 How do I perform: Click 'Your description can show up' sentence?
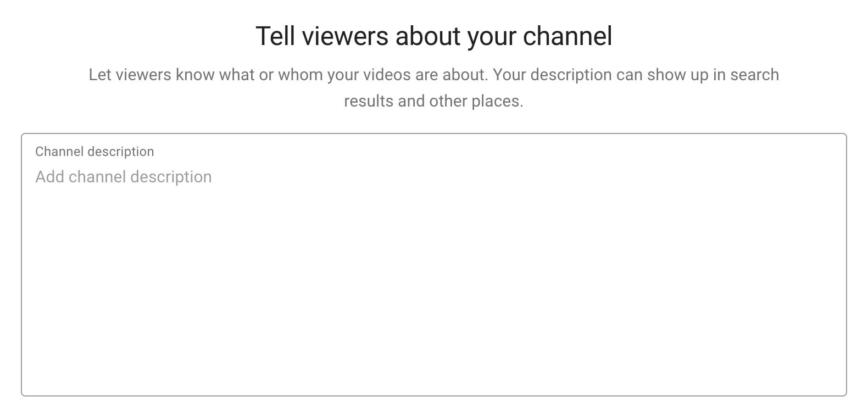tap(600, 75)
